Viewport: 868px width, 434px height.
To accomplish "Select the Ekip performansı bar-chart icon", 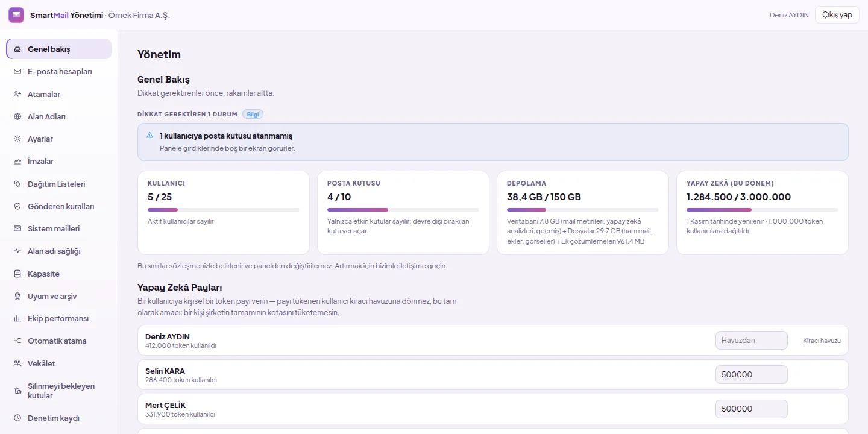I will 17,319.
